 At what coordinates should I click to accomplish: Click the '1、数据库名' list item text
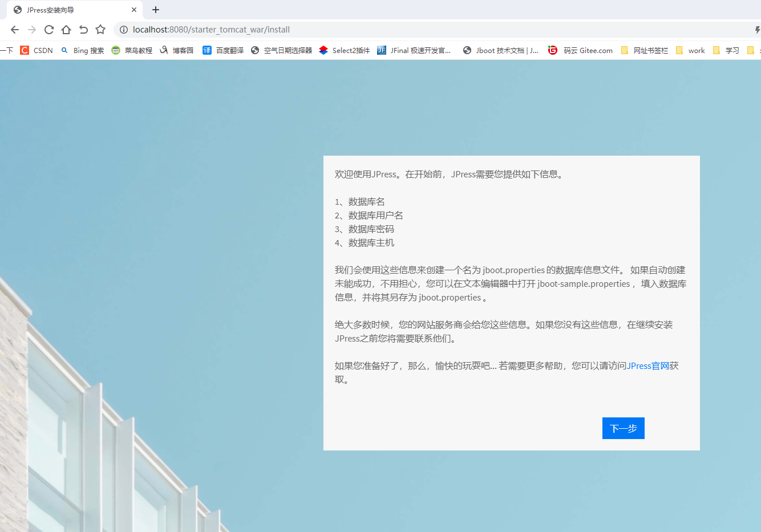(360, 201)
